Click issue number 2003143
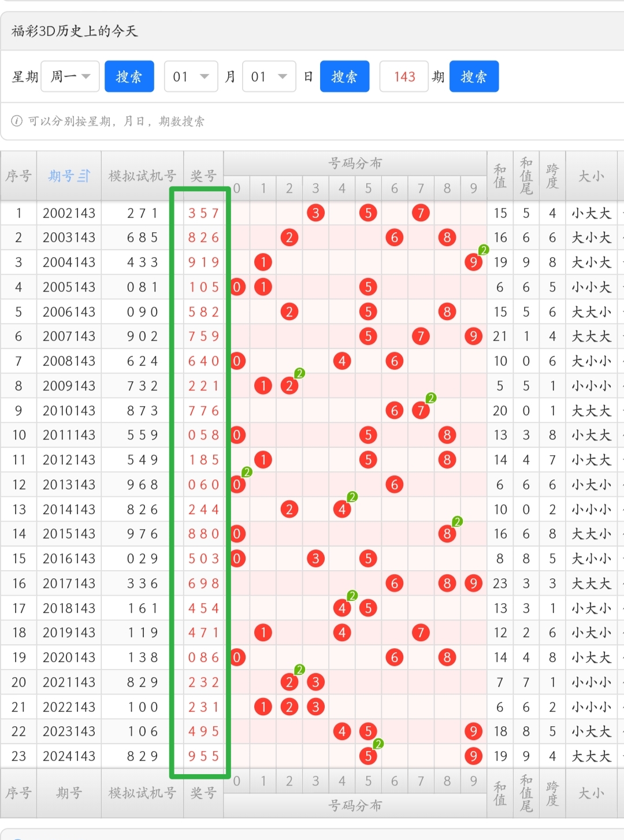 click(x=69, y=237)
